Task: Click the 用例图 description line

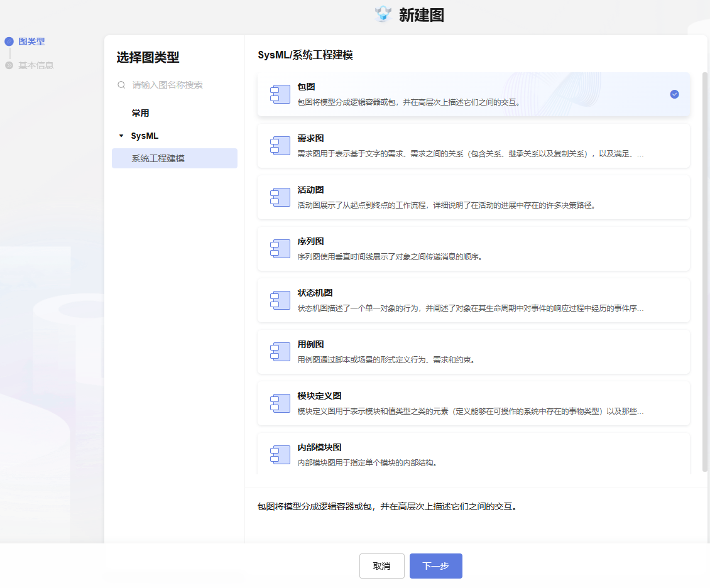Action: (x=386, y=360)
